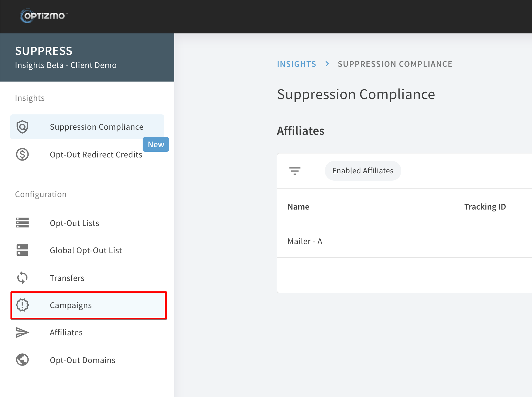This screenshot has width=532, height=397.
Task: Expand the Insights section in the sidebar
Action: click(30, 98)
